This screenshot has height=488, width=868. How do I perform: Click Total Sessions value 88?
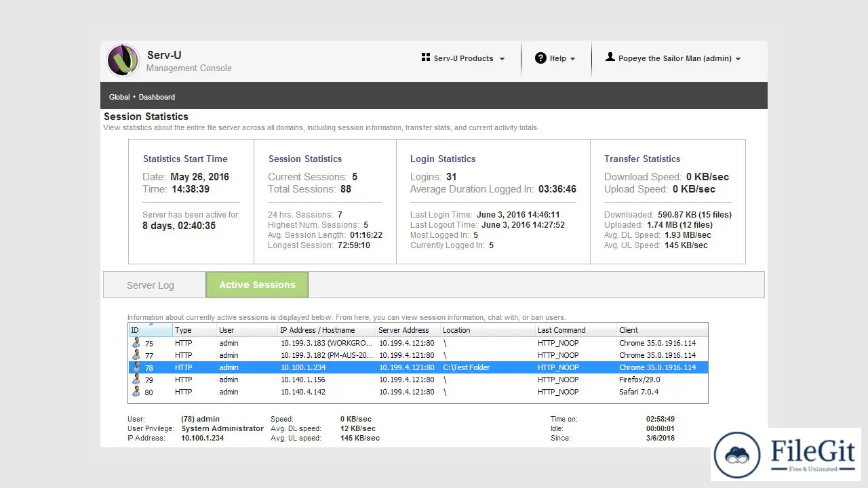(346, 189)
